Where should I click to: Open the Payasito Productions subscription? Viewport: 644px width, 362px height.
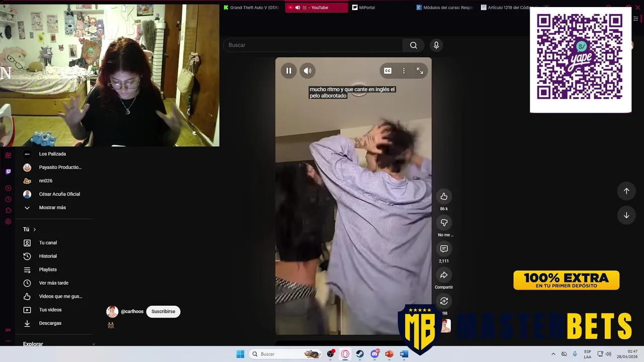click(x=54, y=167)
